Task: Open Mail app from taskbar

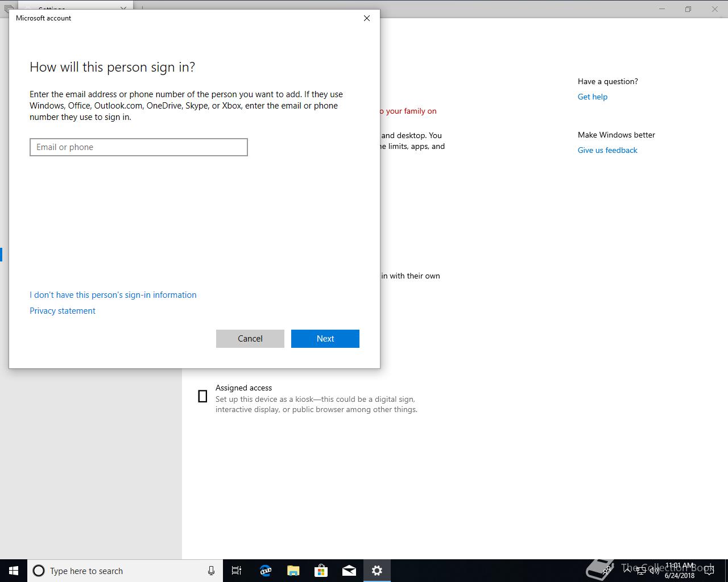Action: [x=349, y=571]
